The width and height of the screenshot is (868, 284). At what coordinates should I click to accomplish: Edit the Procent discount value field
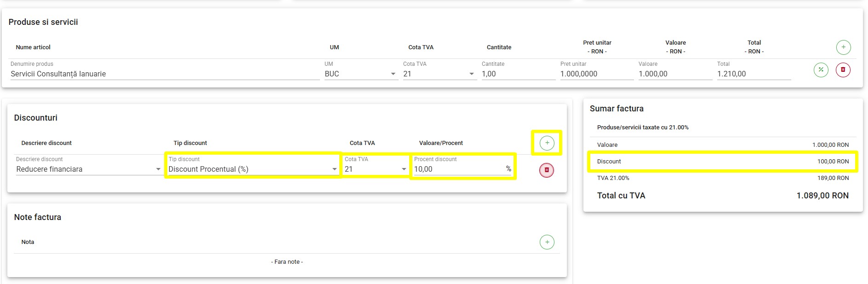(458, 169)
